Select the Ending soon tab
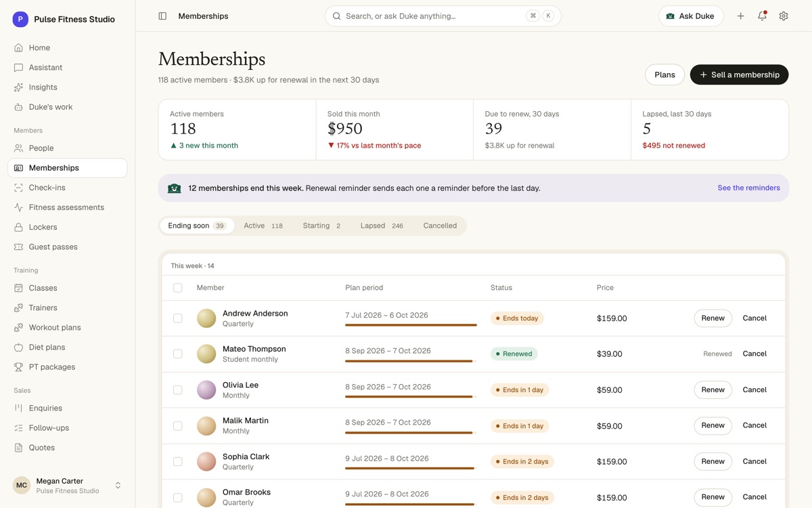Image resolution: width=812 pixels, height=508 pixels. tap(197, 226)
